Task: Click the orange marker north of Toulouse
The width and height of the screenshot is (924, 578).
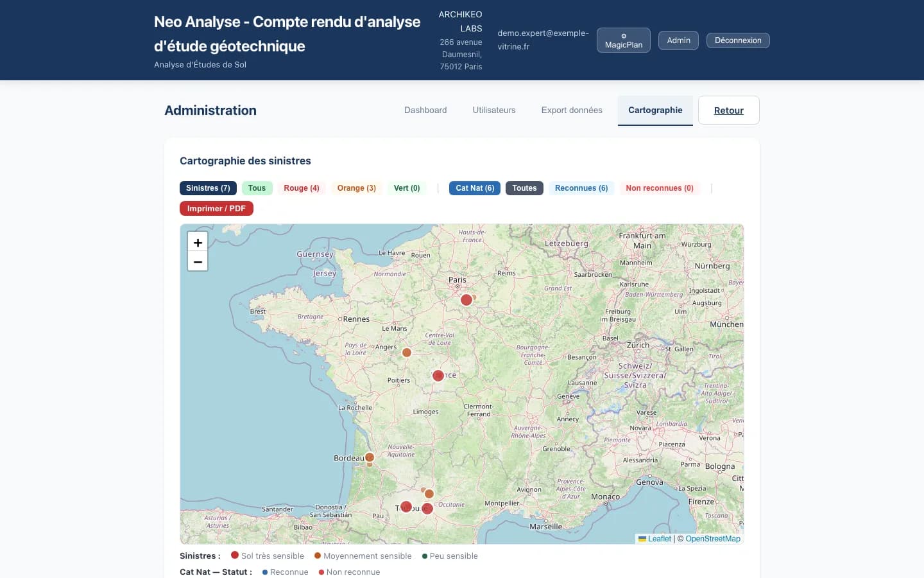Action: coord(429,494)
